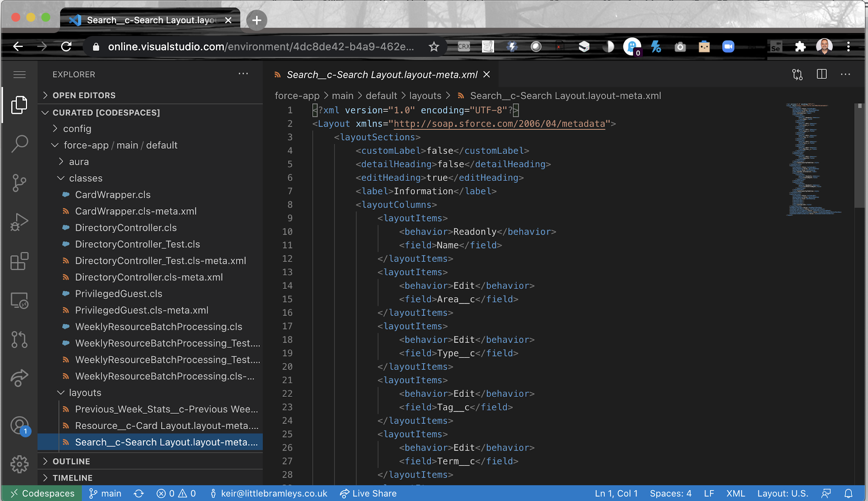Open DirectoryController.cls from the file tree
This screenshot has height=501, width=868.
(x=125, y=227)
